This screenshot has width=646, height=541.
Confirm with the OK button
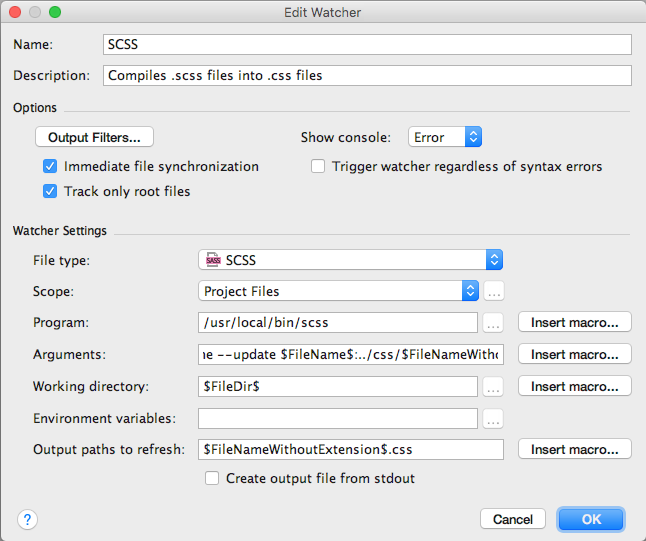[591, 519]
